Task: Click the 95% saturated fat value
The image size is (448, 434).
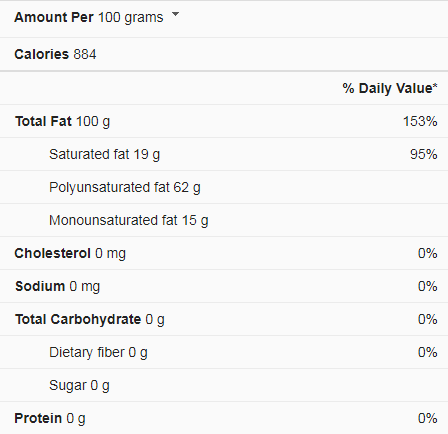Action: [x=424, y=154]
